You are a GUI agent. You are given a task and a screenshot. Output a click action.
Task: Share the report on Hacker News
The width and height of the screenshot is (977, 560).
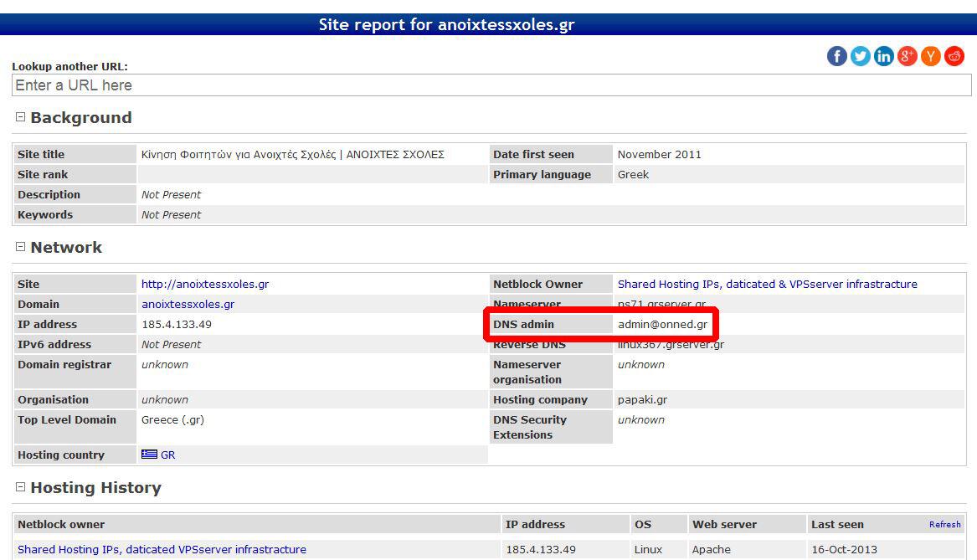click(x=931, y=56)
